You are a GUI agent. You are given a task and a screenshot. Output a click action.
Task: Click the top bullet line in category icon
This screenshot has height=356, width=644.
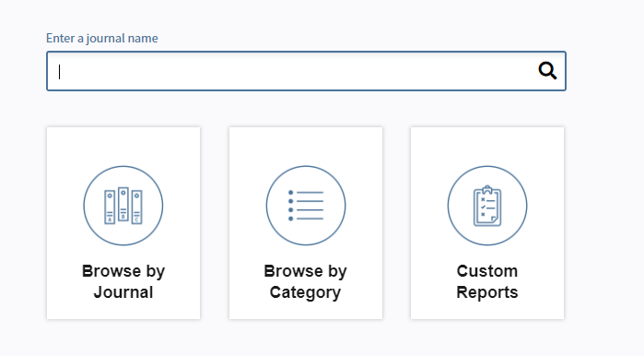pos(306,193)
